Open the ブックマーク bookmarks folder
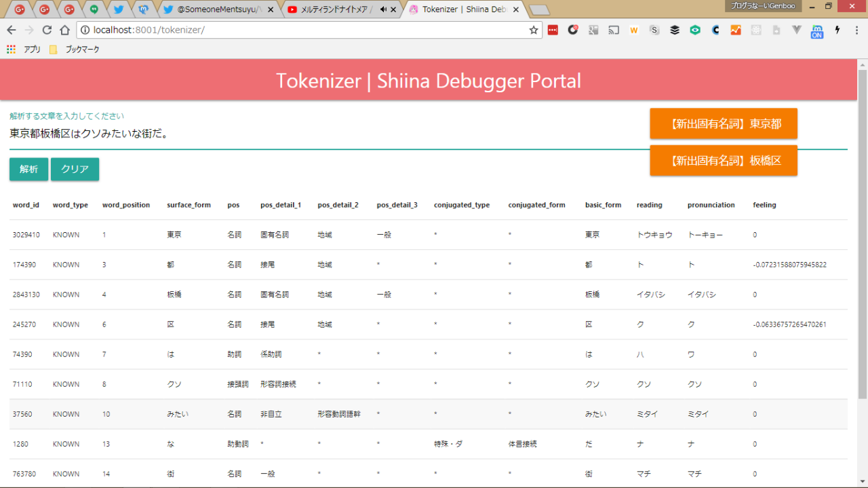 click(x=76, y=50)
